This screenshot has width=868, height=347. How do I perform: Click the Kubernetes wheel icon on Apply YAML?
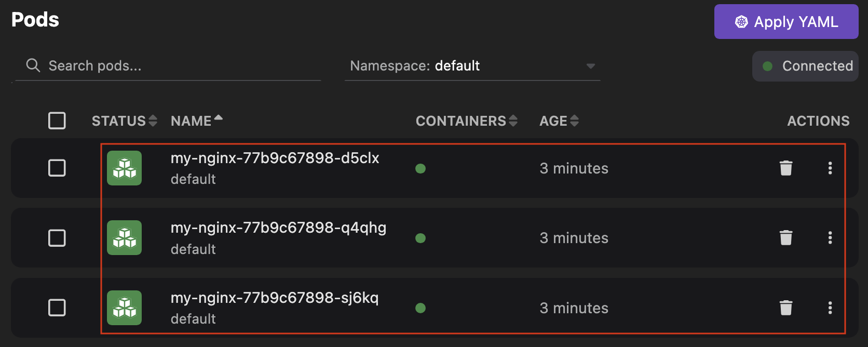[741, 22]
